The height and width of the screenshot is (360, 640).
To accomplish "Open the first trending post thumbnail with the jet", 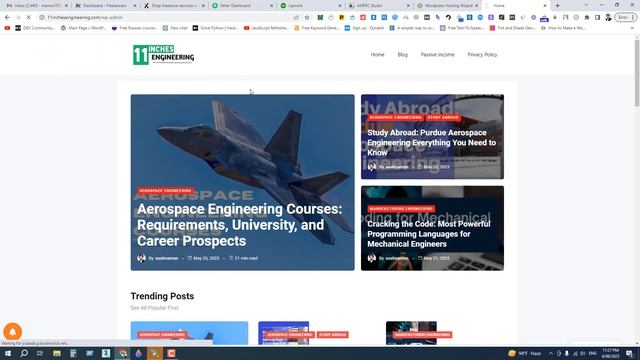I will tap(189, 333).
